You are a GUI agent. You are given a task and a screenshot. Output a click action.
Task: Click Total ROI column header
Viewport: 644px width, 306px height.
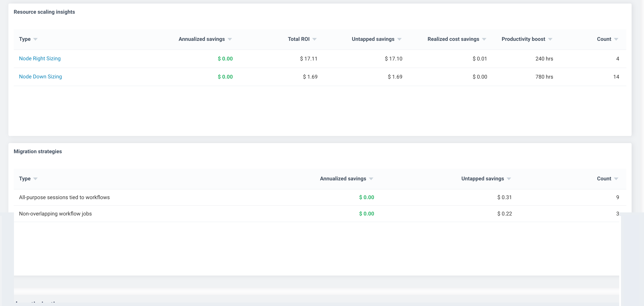click(x=299, y=39)
